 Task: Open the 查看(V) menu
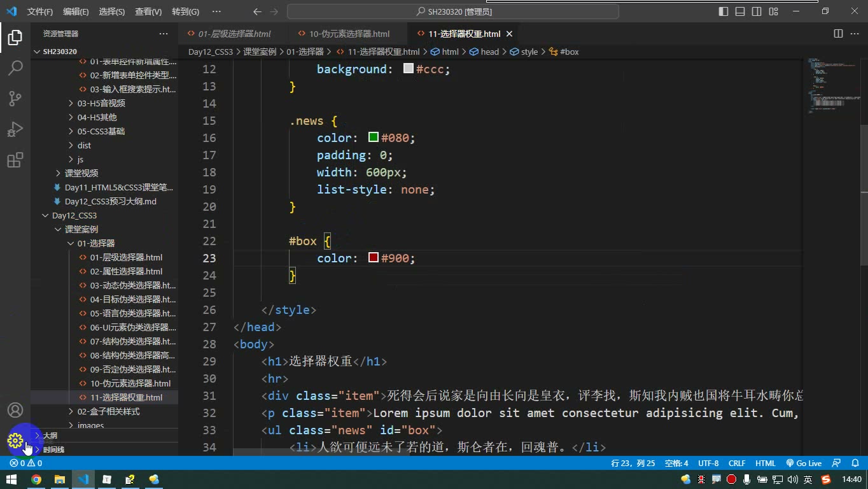148,11
